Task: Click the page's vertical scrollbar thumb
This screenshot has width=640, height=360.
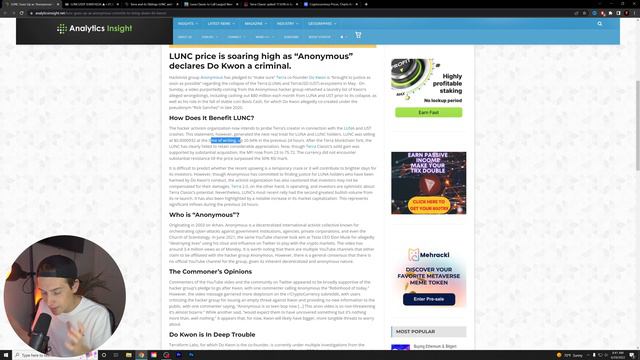Action: [x=637, y=125]
